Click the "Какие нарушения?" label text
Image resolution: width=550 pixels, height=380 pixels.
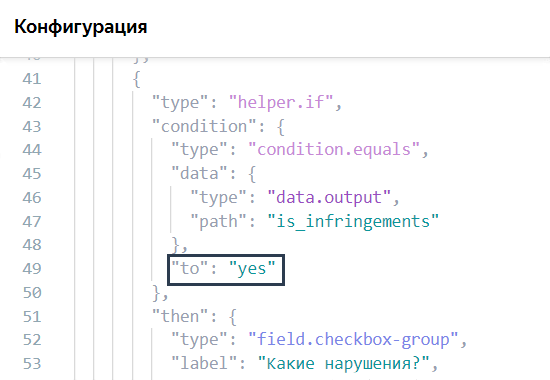pos(343,364)
